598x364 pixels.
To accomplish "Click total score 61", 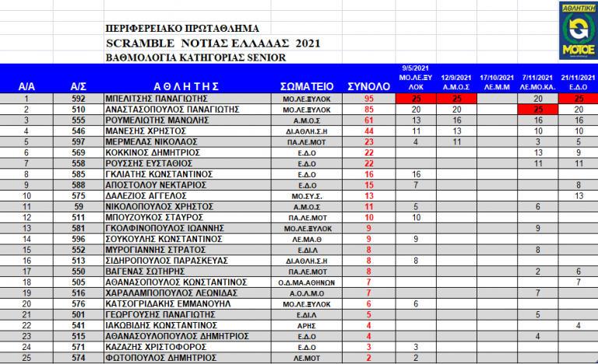I will coord(369,121).
